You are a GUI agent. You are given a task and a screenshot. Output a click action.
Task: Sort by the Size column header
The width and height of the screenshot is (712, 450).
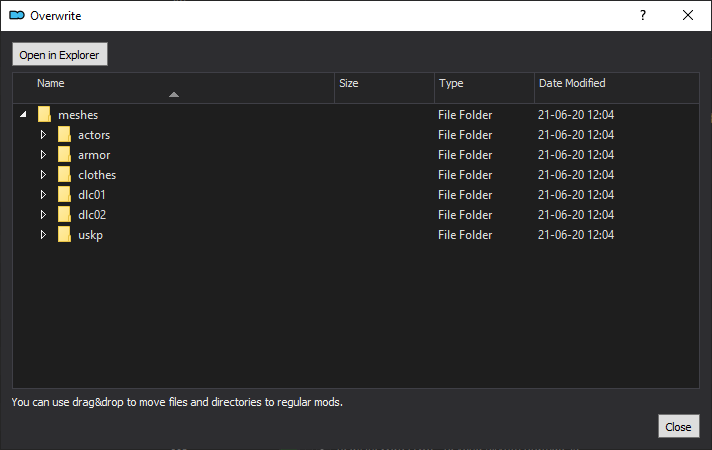(384, 88)
